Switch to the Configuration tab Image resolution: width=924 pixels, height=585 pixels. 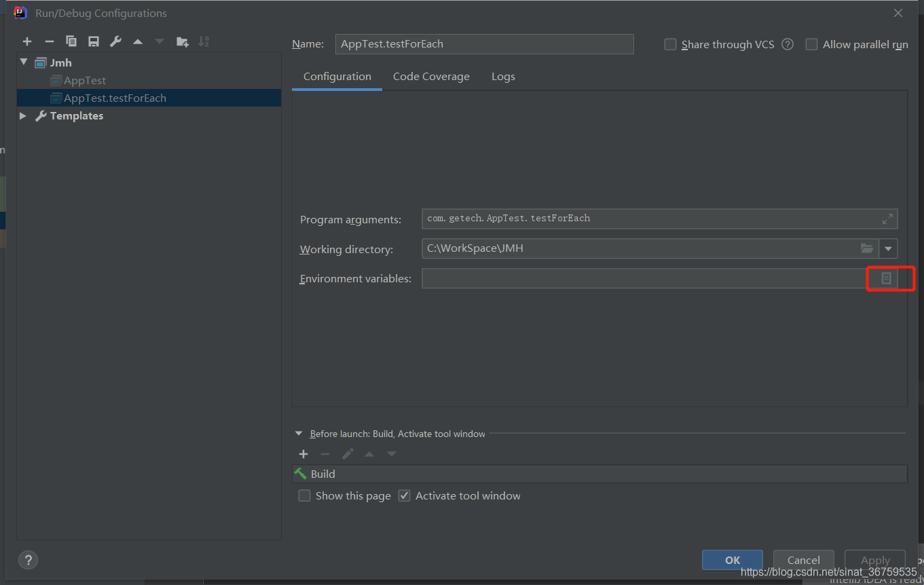[x=337, y=77]
